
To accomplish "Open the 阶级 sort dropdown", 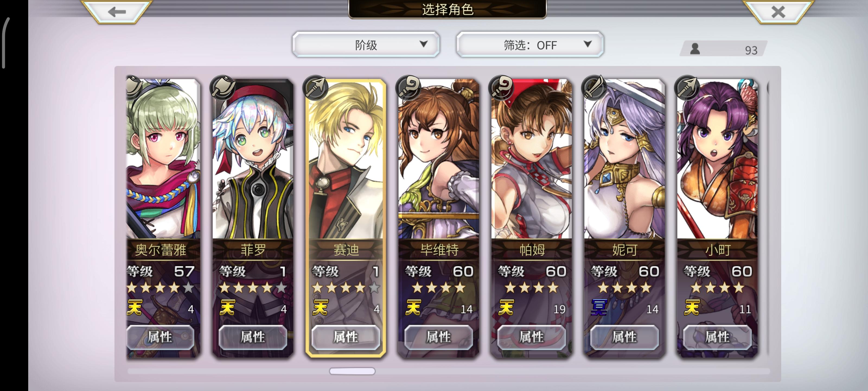I will pyautogui.click(x=366, y=44).
